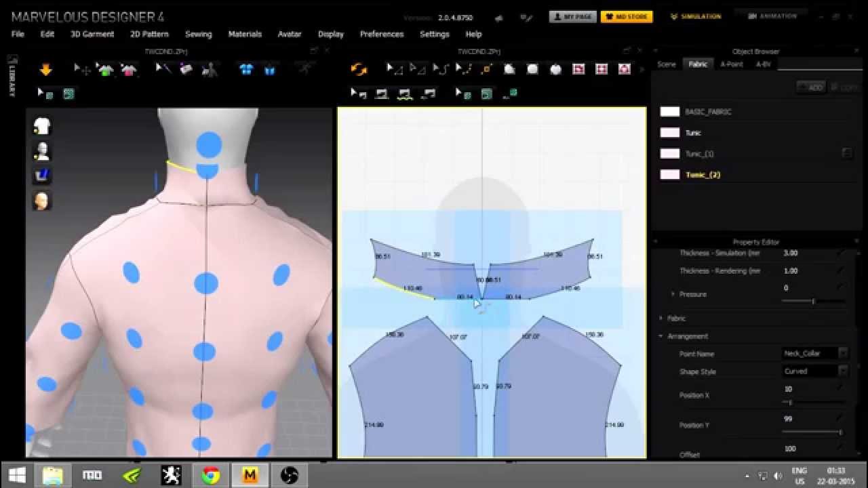Image resolution: width=868 pixels, height=488 pixels.
Task: Click the COPY fabric button
Action: 844,87
